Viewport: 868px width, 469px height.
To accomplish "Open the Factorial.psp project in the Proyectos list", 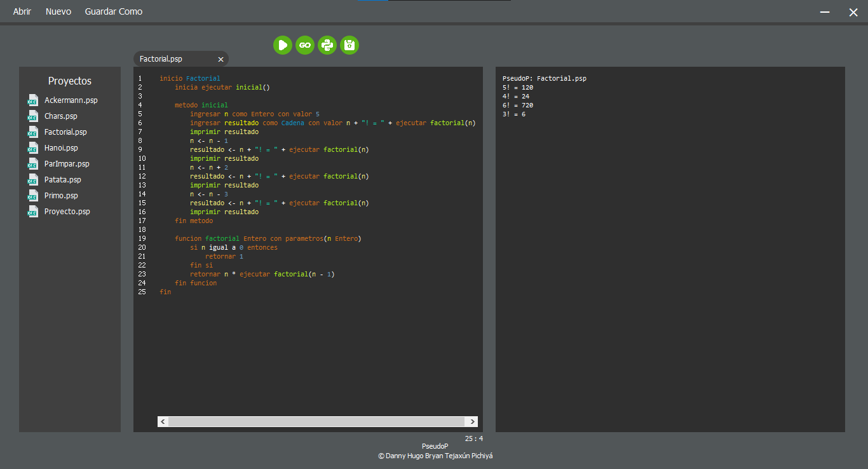I will pyautogui.click(x=65, y=132).
